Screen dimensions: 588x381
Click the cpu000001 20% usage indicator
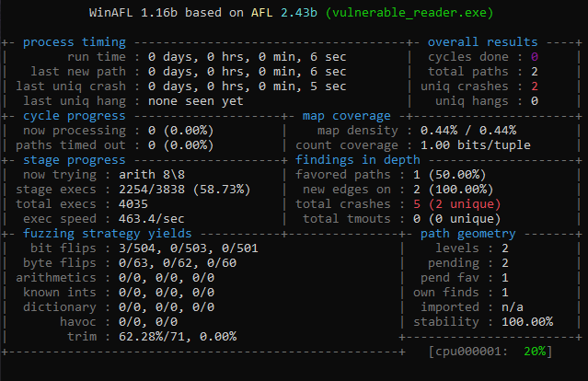[x=490, y=352]
